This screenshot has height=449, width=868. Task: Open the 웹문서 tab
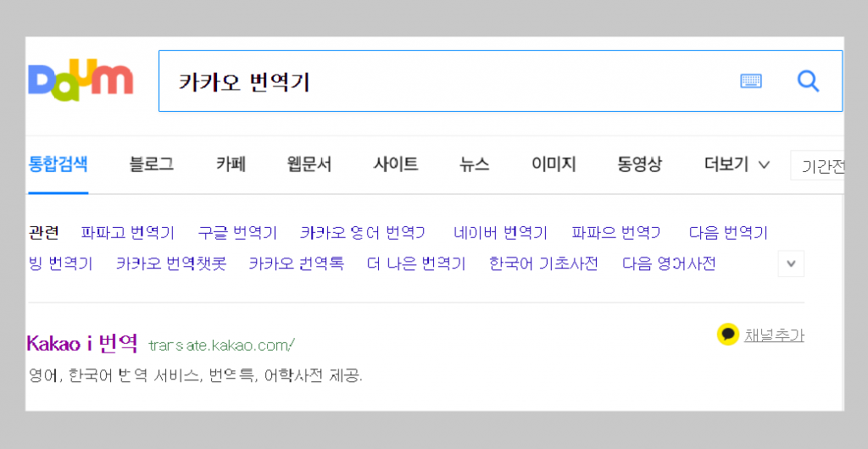(309, 164)
